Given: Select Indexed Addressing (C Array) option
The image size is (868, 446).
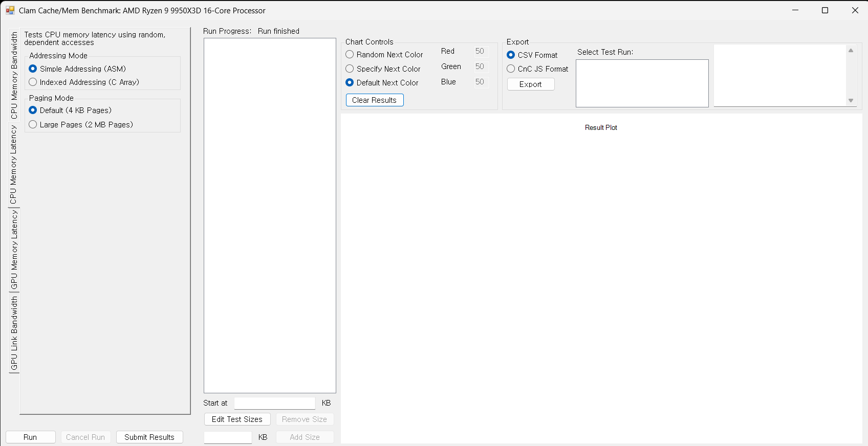Looking at the screenshot, I should (33, 82).
